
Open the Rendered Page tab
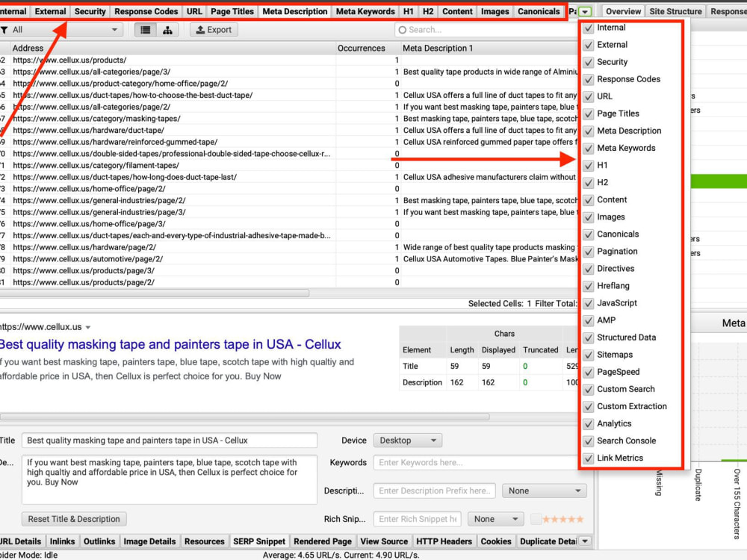coord(323,541)
